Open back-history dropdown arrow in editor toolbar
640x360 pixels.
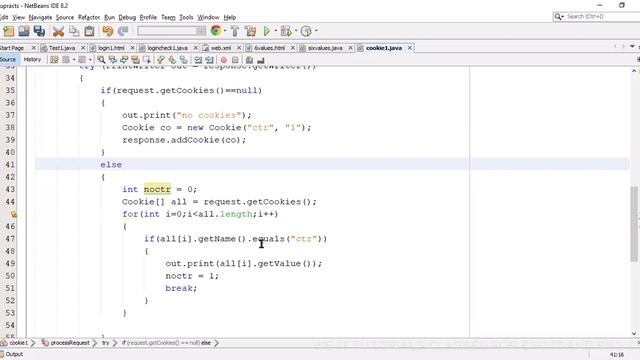point(74,60)
